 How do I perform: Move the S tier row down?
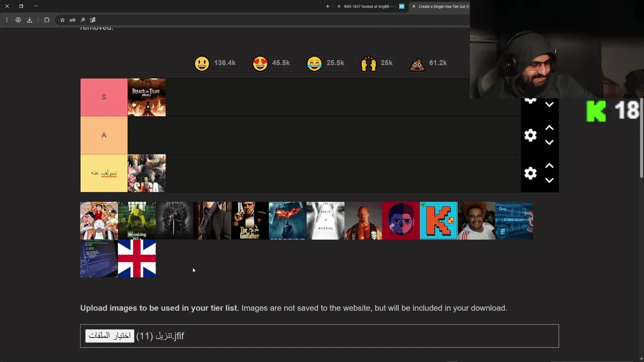[x=549, y=105]
